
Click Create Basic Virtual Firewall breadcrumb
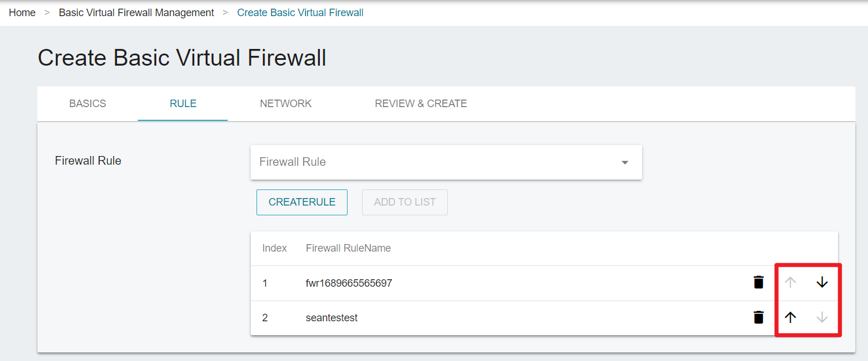pyautogui.click(x=300, y=13)
